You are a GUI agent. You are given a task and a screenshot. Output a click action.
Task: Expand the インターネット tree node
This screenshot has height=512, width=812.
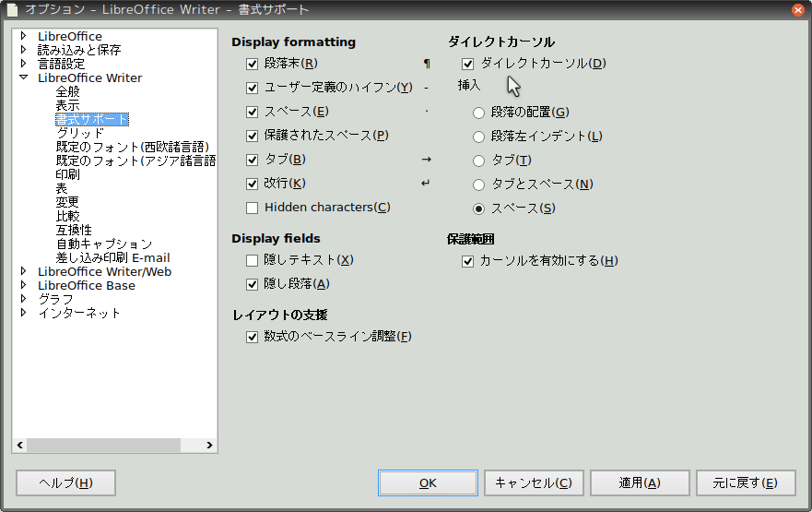click(23, 313)
